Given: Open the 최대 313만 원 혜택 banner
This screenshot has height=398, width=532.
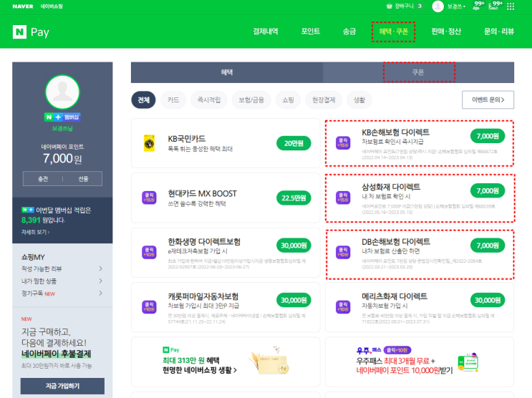Looking at the screenshot, I should [x=226, y=361].
